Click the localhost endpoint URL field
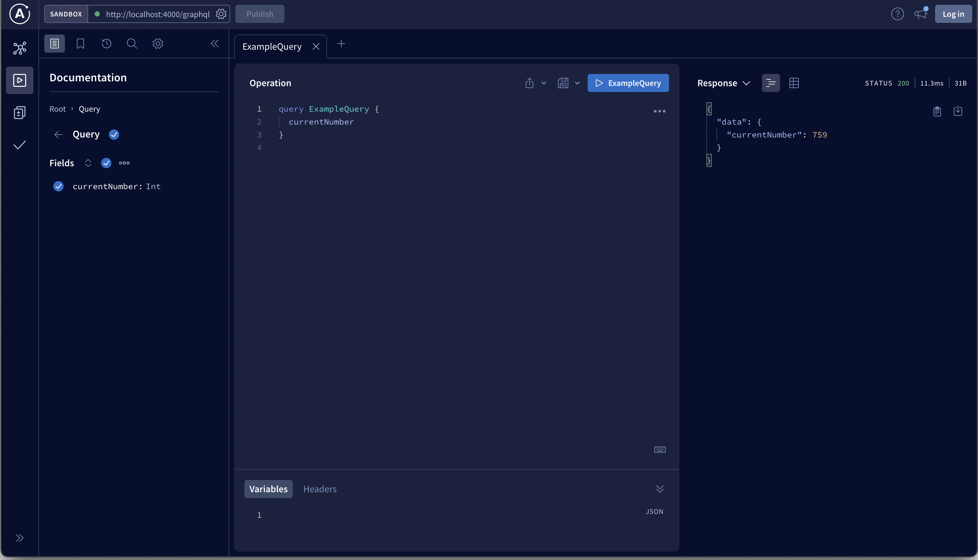Viewport: 978px width, 560px height. coord(158,14)
